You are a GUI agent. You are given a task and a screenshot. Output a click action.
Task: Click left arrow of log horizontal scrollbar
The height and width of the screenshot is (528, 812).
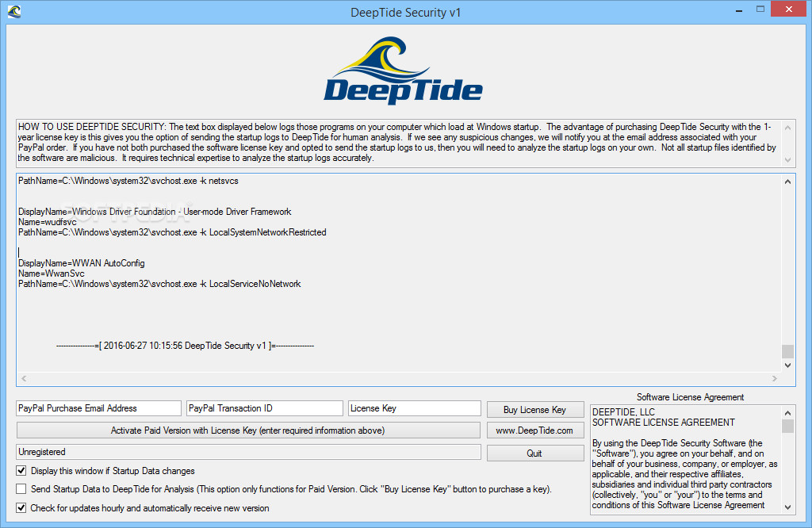coord(24,379)
